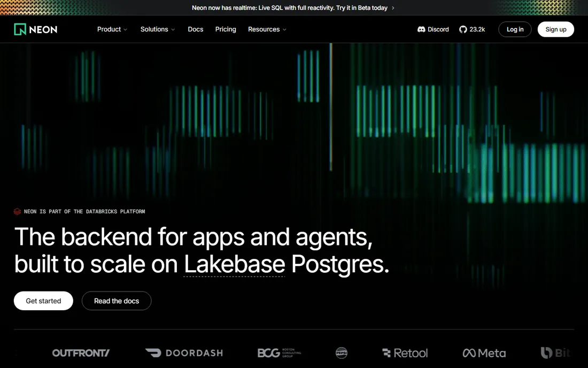Click the arrow in the announcement banner
The height and width of the screenshot is (368, 588).
tap(393, 8)
